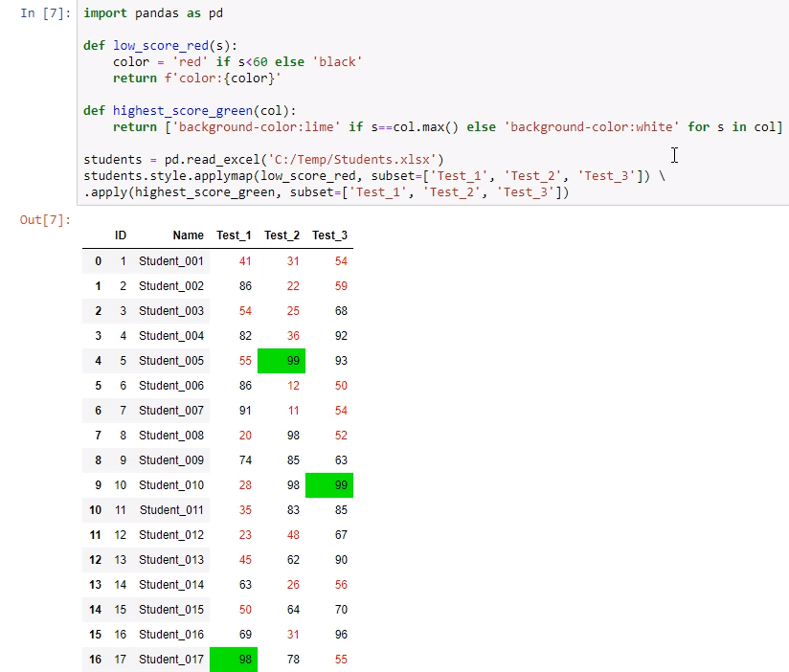Click the row index 0 in the table
Screen dimensions: 789x672
[98, 261]
